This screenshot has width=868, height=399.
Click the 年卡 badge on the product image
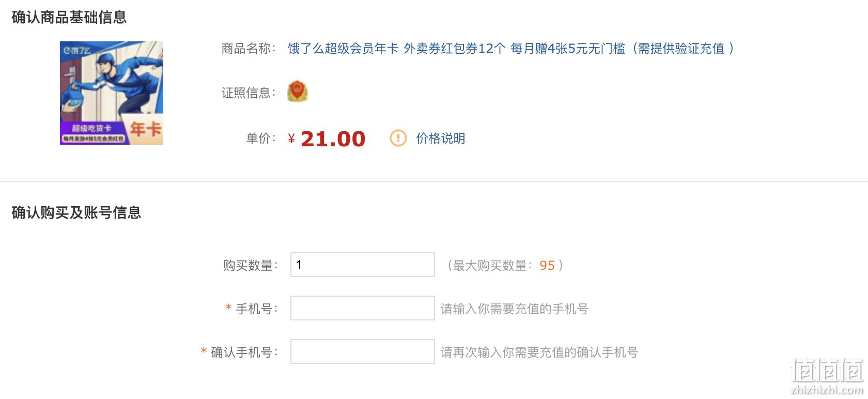click(x=145, y=129)
